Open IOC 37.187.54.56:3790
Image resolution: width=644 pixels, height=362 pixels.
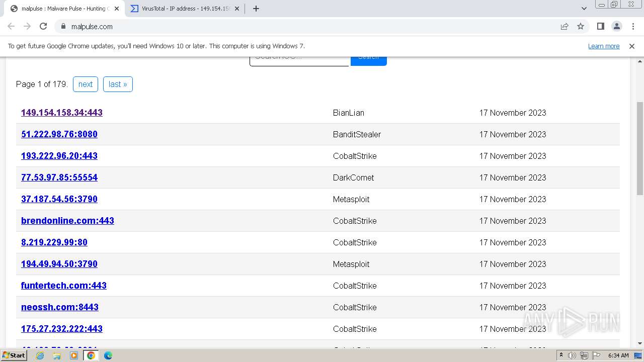(x=59, y=199)
